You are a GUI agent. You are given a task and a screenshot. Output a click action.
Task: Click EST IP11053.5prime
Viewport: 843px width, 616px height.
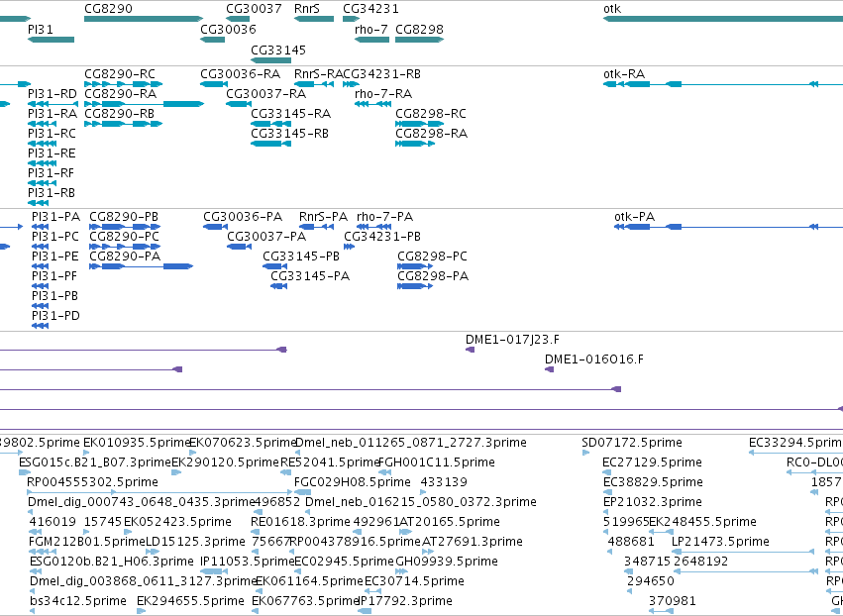tap(214, 571)
